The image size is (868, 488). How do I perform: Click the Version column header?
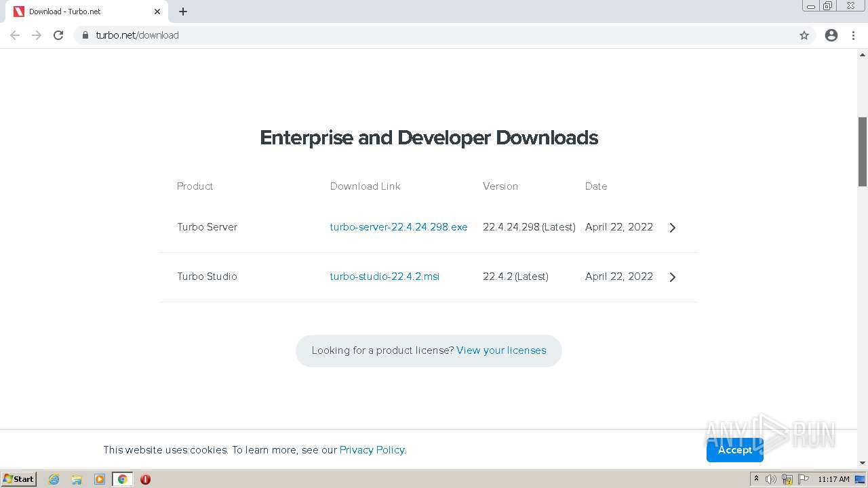pyautogui.click(x=500, y=186)
